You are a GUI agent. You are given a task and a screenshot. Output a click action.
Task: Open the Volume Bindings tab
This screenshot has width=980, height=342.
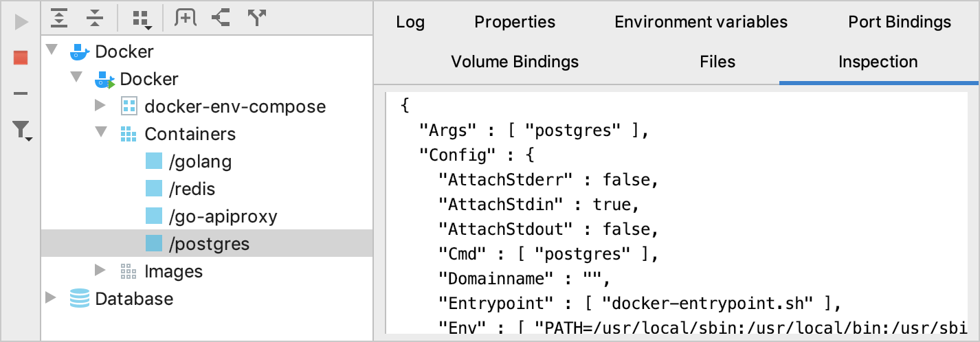[x=515, y=62]
